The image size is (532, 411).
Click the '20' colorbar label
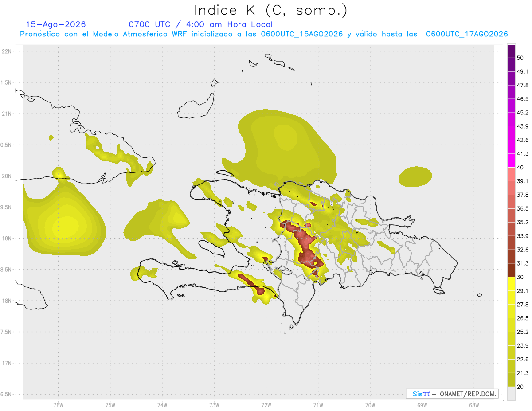(520, 387)
